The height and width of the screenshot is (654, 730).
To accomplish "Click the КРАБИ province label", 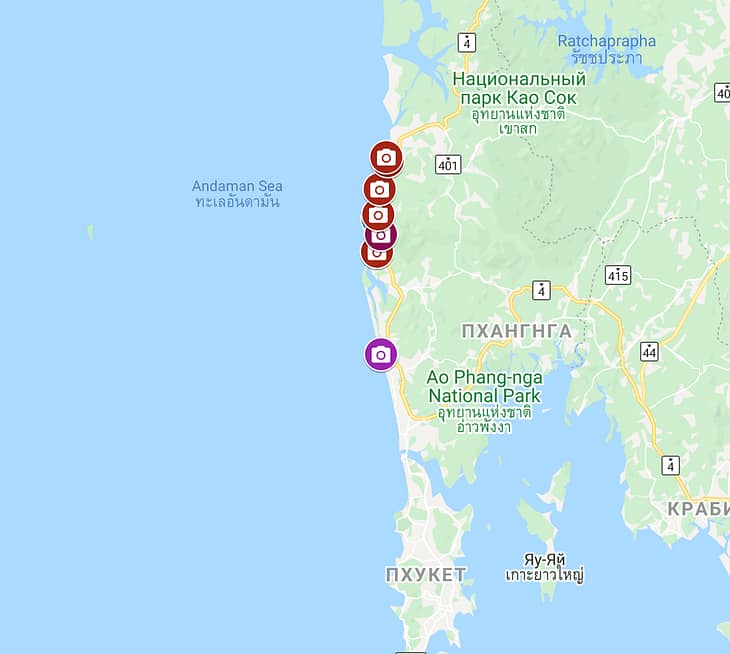I will [x=698, y=509].
